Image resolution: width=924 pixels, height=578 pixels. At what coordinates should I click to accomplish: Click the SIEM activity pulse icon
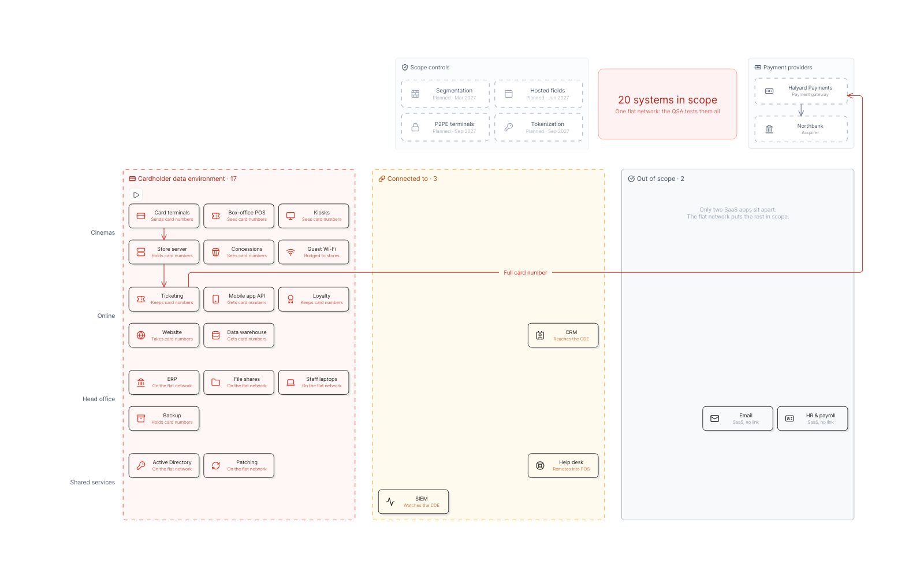pyautogui.click(x=390, y=502)
